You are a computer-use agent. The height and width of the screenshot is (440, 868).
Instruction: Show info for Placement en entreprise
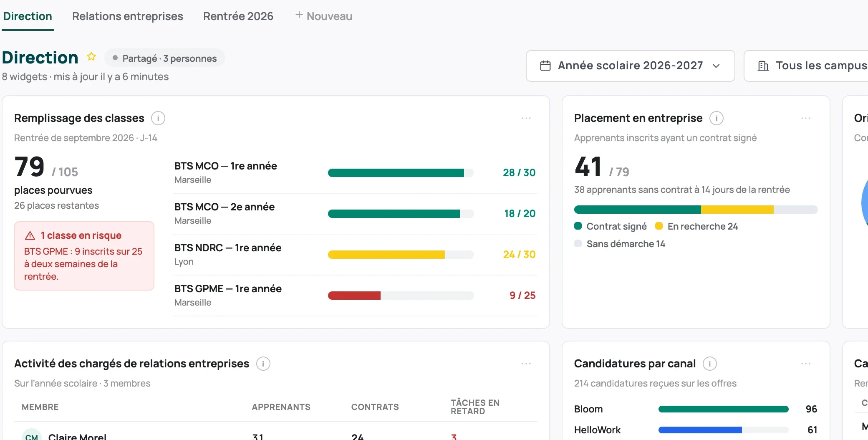(x=717, y=119)
